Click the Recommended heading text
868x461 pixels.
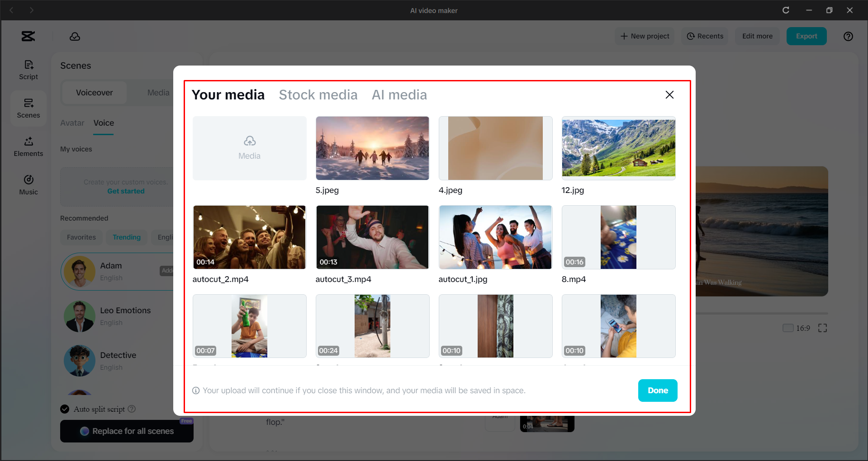pyautogui.click(x=84, y=218)
